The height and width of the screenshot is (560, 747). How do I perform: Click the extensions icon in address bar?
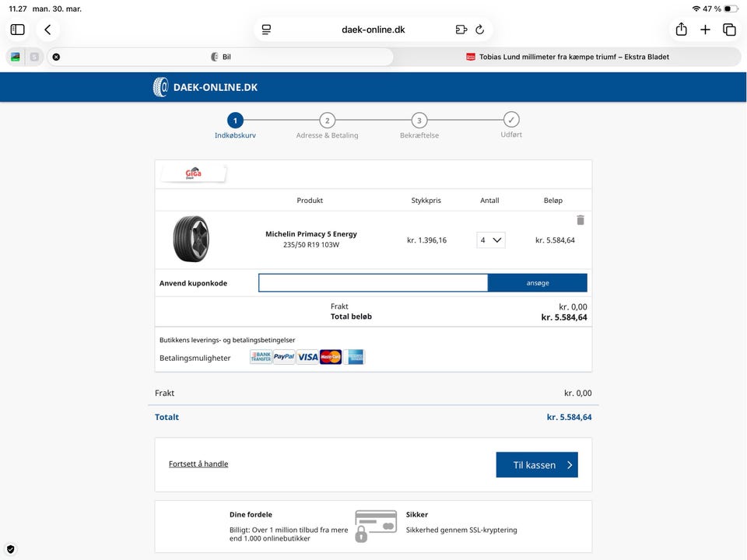coord(461,30)
